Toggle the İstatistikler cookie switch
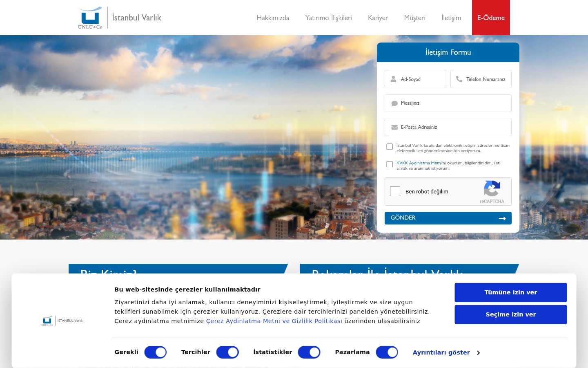 point(309,352)
